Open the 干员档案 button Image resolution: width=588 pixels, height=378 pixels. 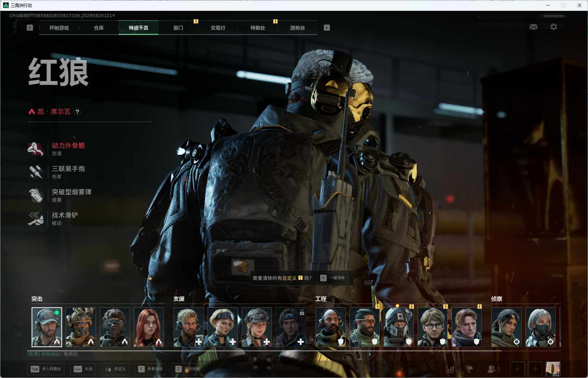click(187, 369)
